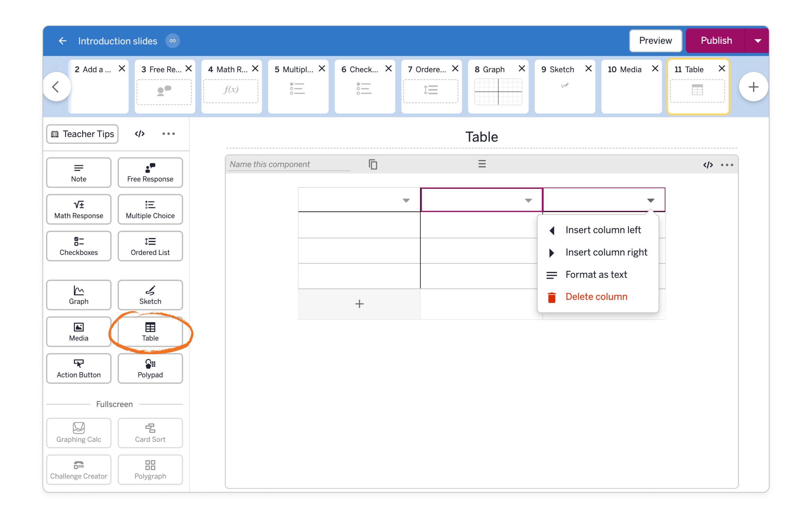
Task: Click the Introduction slides activity title
Action: [117, 41]
